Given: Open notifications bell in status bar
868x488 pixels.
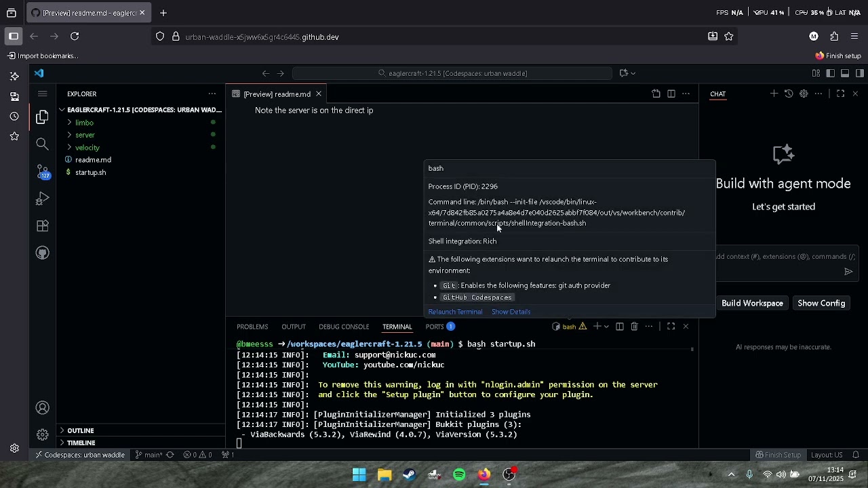Looking at the screenshot, I should 856,455.
